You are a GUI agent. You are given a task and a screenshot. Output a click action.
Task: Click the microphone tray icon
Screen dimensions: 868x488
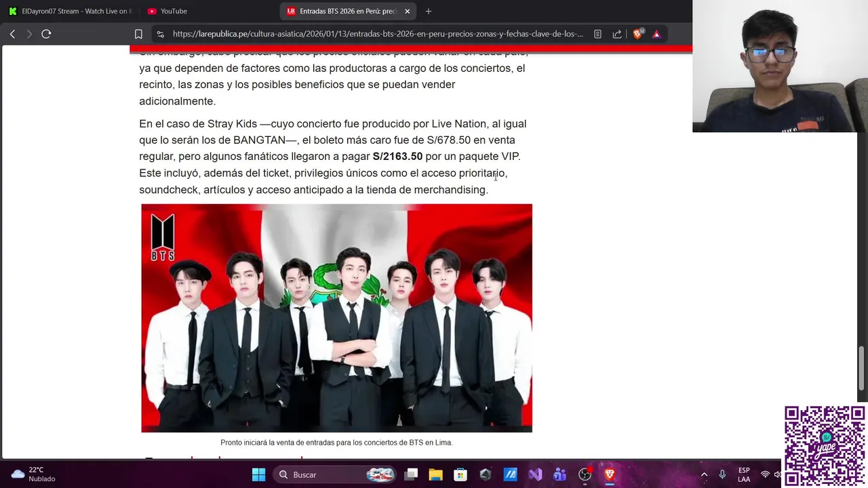click(722, 474)
